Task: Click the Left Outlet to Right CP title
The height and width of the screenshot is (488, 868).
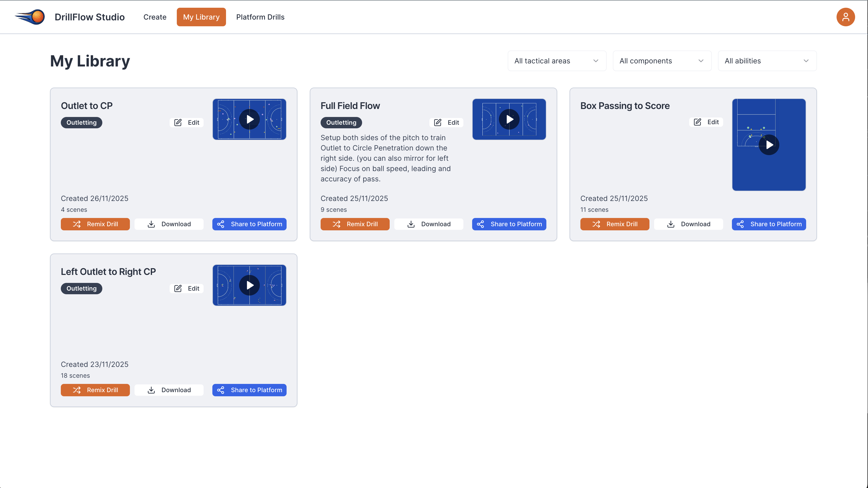Action: (x=108, y=272)
